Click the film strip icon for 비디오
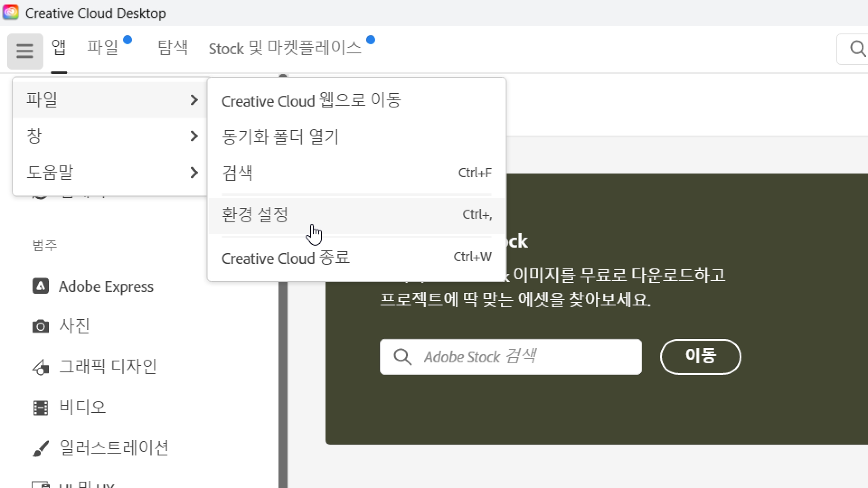 [41, 408]
